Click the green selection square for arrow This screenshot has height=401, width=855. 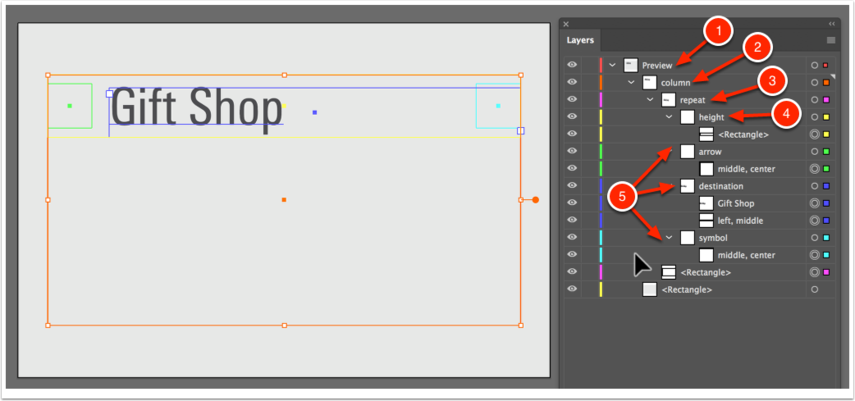point(826,152)
